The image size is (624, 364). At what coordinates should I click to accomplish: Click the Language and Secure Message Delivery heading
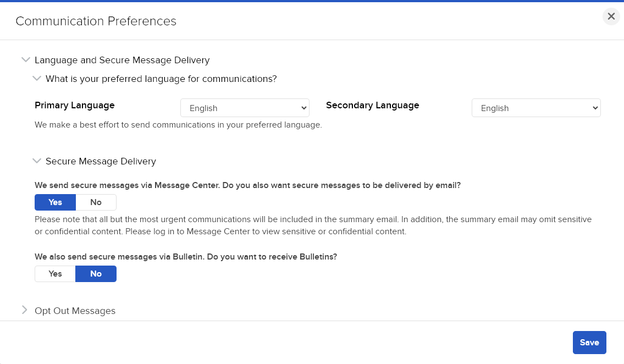[122, 60]
